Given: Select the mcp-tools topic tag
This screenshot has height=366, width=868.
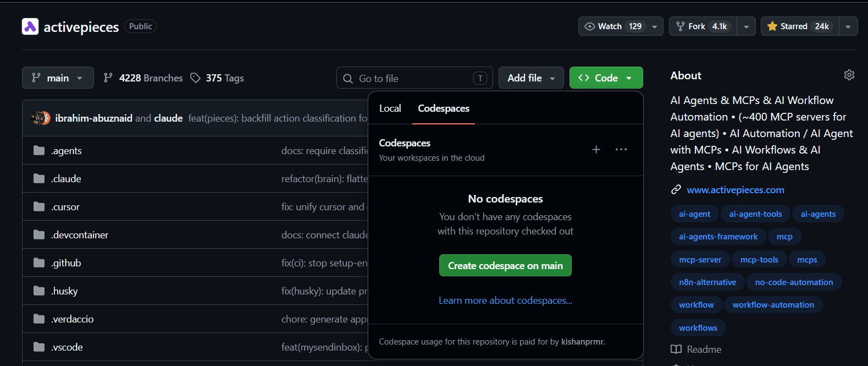Looking at the screenshot, I should click(x=759, y=260).
